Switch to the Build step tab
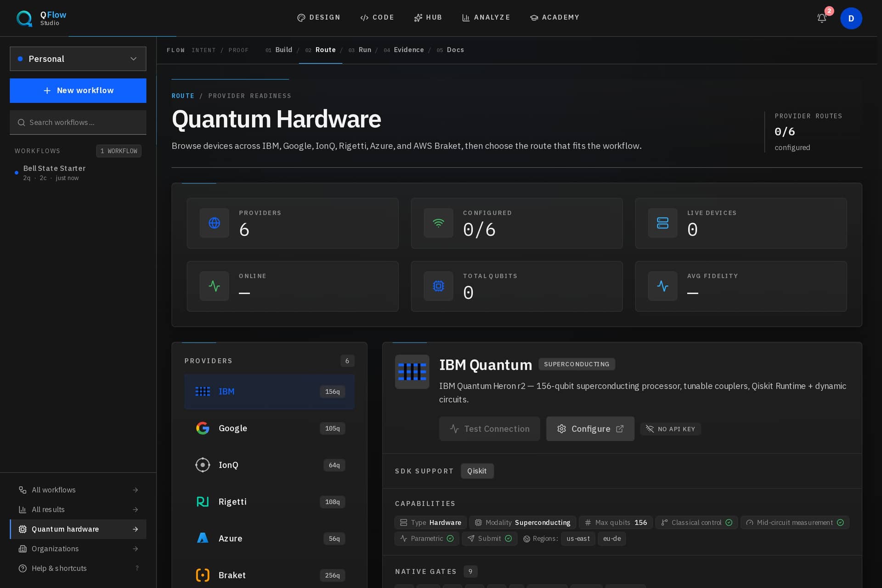The image size is (882, 588). coord(279,50)
